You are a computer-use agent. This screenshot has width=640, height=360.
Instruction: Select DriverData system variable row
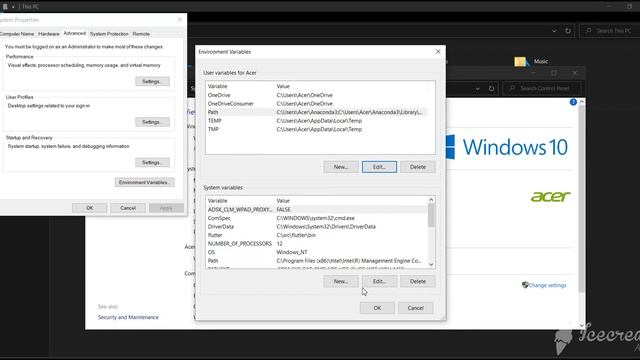point(317,227)
